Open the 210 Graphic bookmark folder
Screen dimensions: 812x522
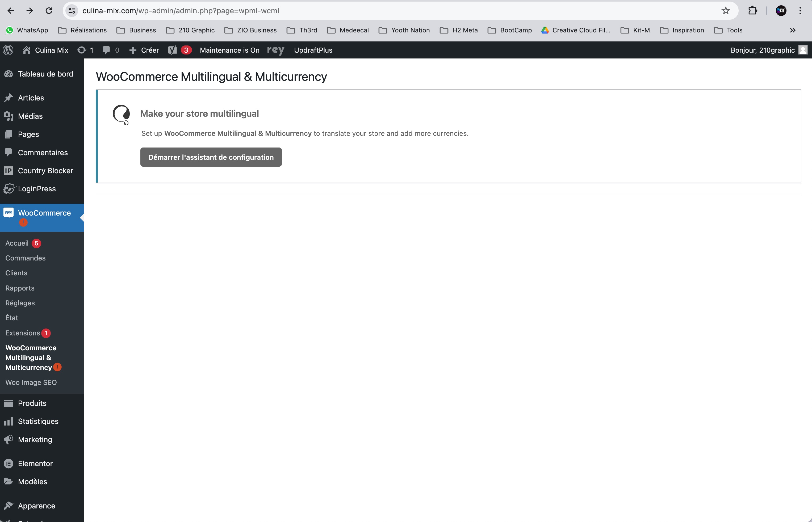click(190, 30)
